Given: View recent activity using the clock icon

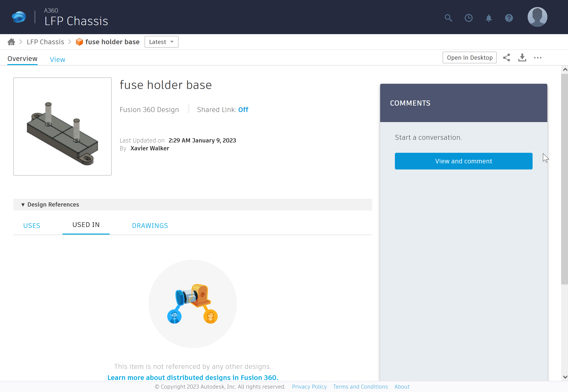Looking at the screenshot, I should click(469, 18).
